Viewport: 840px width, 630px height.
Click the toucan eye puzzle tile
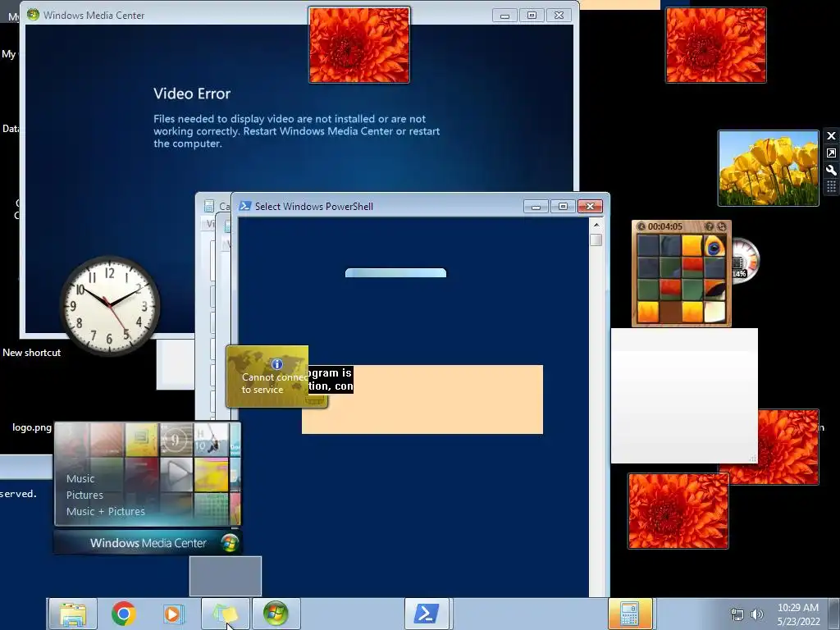coord(714,246)
